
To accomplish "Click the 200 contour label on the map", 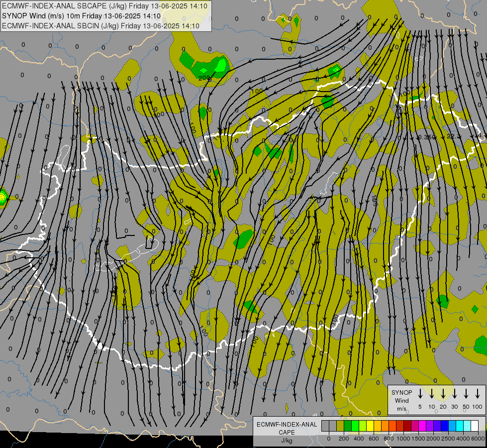I will click(204, 78).
